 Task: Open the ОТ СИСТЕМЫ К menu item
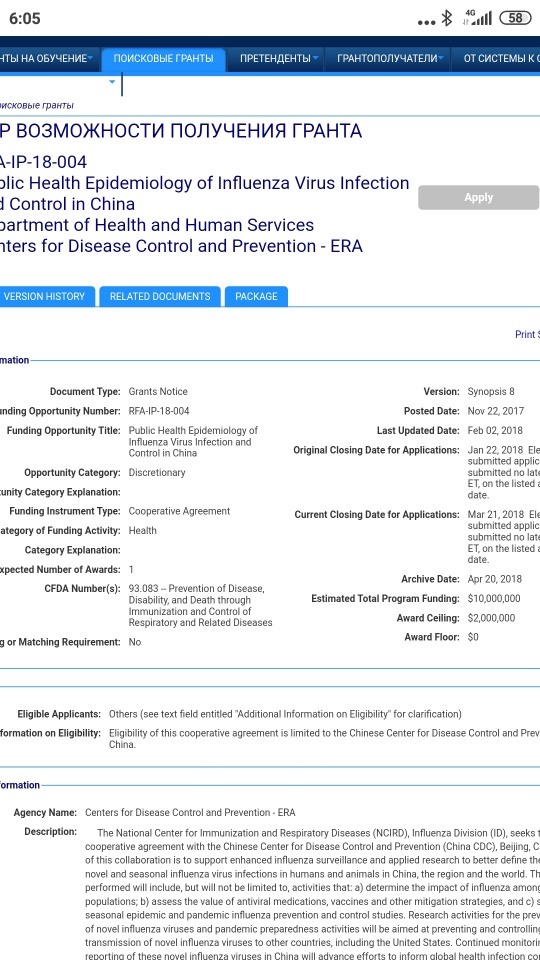pyautogui.click(x=499, y=59)
